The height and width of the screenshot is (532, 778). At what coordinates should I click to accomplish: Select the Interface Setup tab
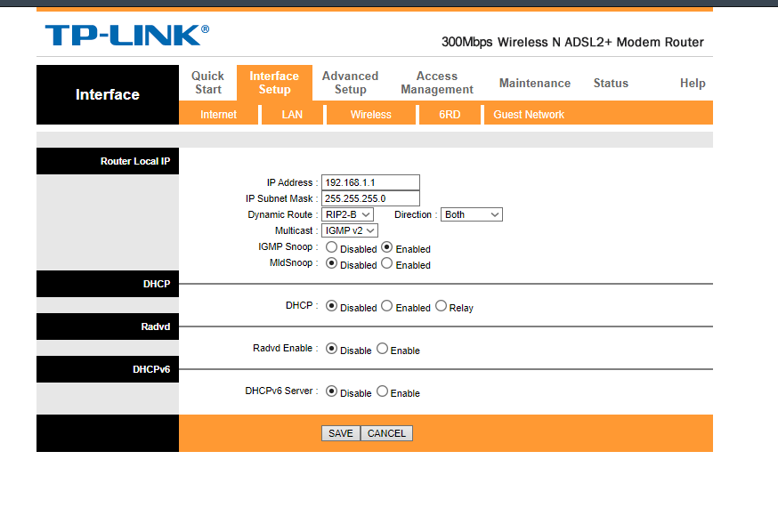274,83
